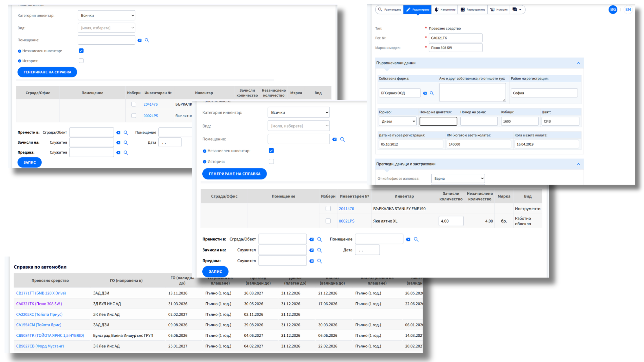Viewport: 644px width, 362px height.
Task: Clear Сграда/Обект field in front inventory window
Action: click(x=311, y=239)
